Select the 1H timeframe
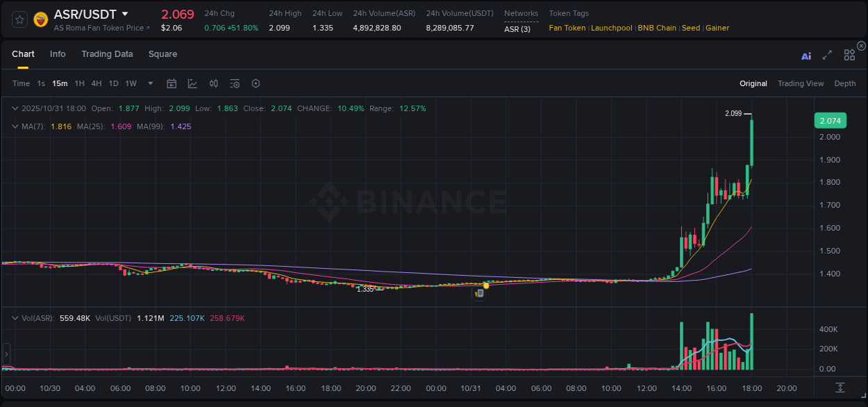This screenshot has width=868, height=407. point(79,83)
